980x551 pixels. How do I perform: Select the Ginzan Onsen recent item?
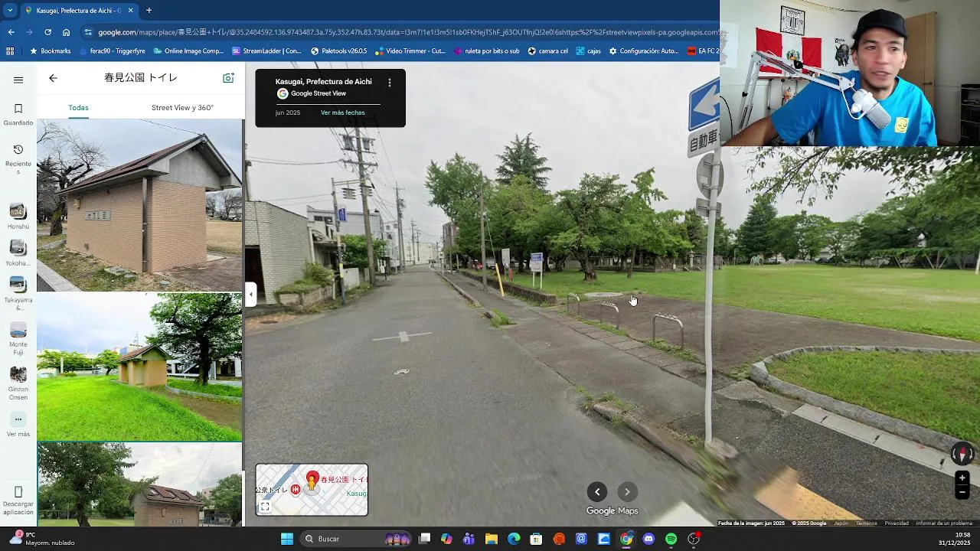(18, 383)
